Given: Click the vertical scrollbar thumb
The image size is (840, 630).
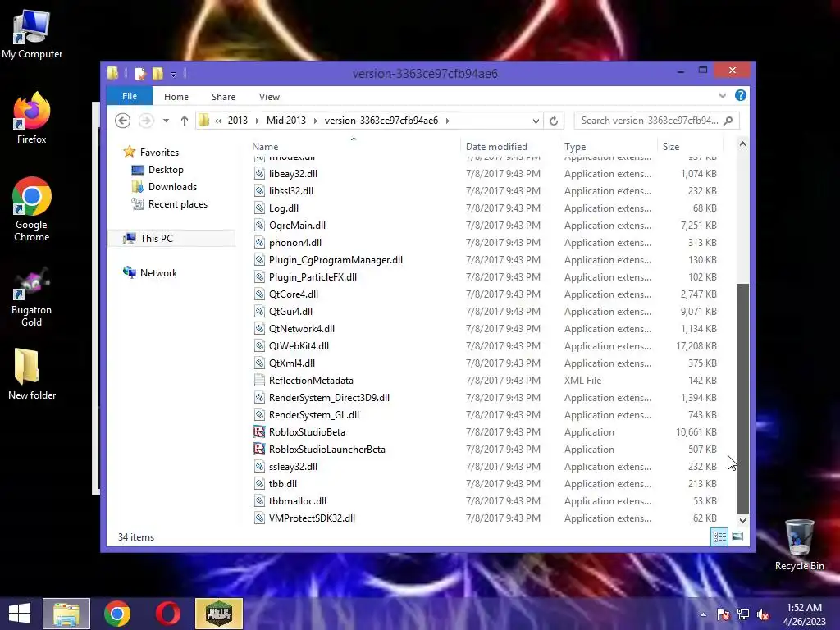Looking at the screenshot, I should [x=742, y=399].
